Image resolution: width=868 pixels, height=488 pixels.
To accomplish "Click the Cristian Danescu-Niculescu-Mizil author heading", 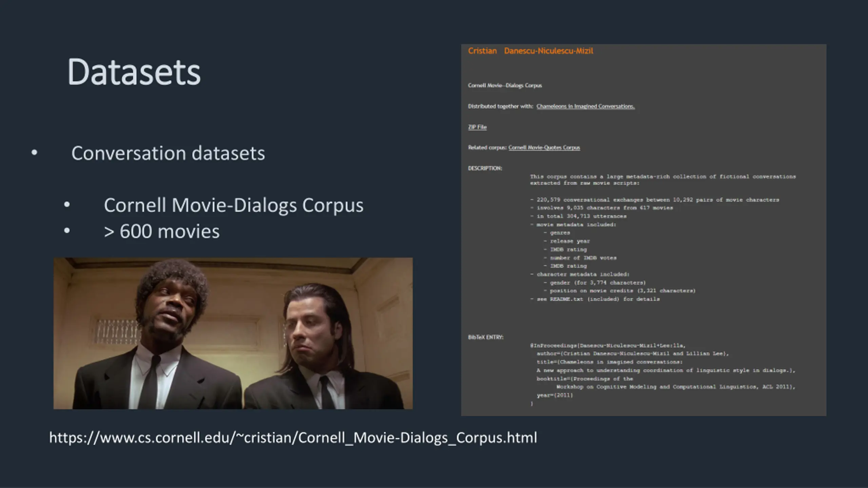I will [530, 51].
